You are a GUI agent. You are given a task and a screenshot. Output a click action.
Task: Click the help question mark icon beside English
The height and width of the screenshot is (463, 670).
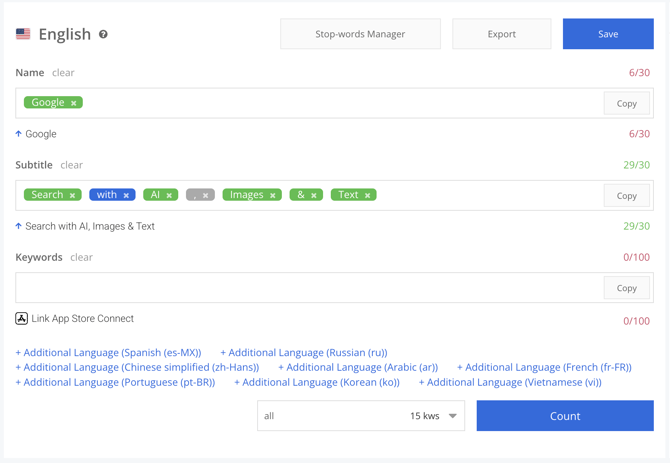[103, 34]
